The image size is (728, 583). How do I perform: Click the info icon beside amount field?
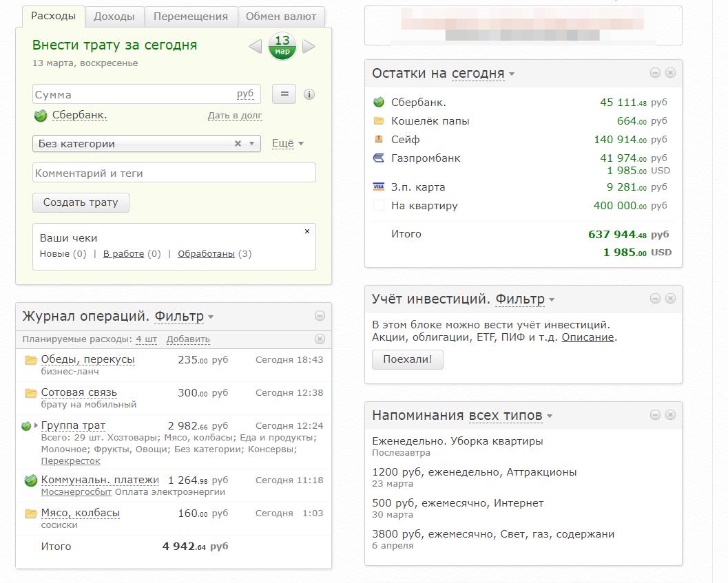pos(309,94)
